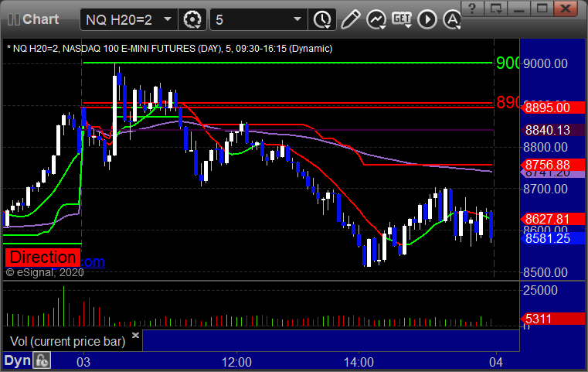Click the Dyn scaling label
This screenshot has height=372, width=588.
[18, 360]
